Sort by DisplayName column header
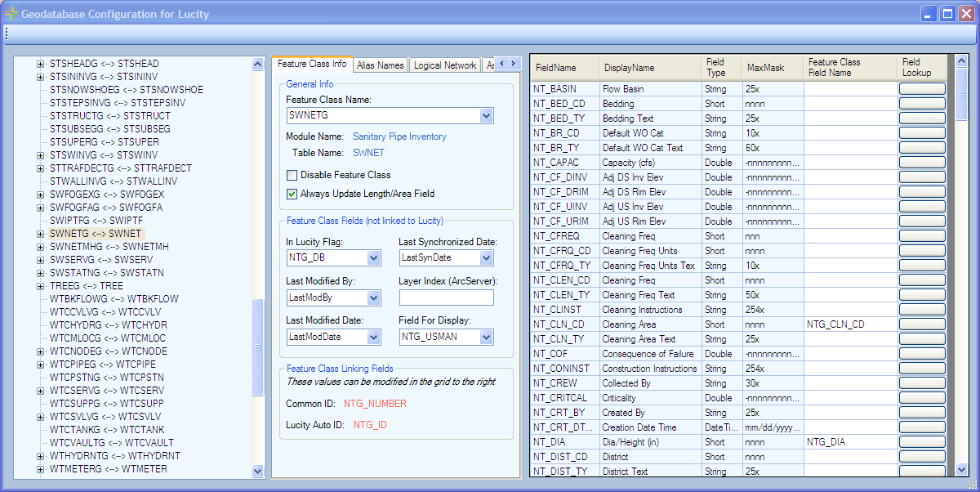This screenshot has width=980, height=492. click(x=649, y=68)
